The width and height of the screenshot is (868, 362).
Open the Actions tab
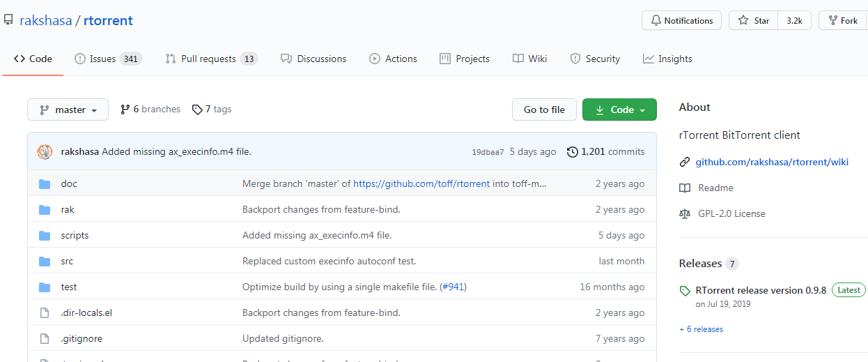[394, 59]
